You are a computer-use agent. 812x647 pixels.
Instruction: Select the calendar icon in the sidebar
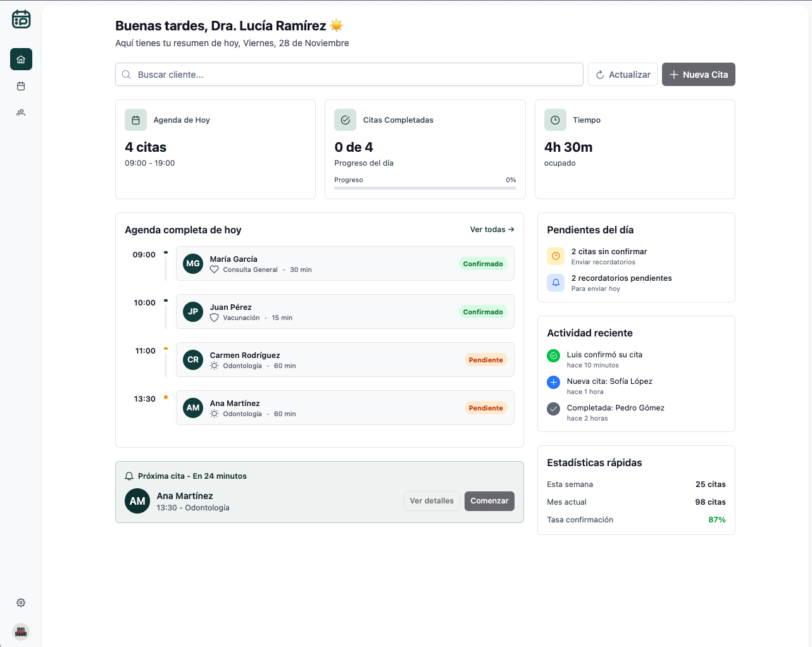pos(21,86)
